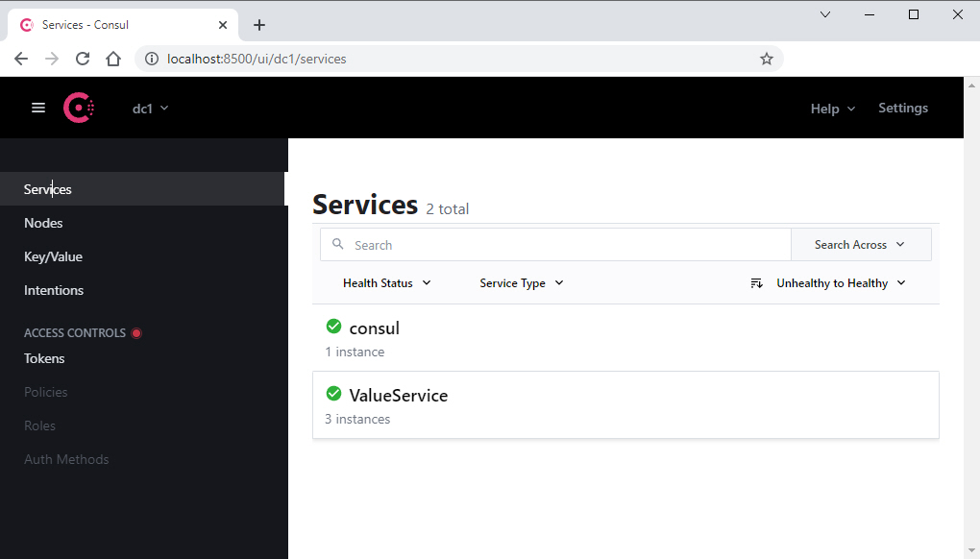
Task: Expand the dc1 datacenter selector
Action: pos(151,108)
